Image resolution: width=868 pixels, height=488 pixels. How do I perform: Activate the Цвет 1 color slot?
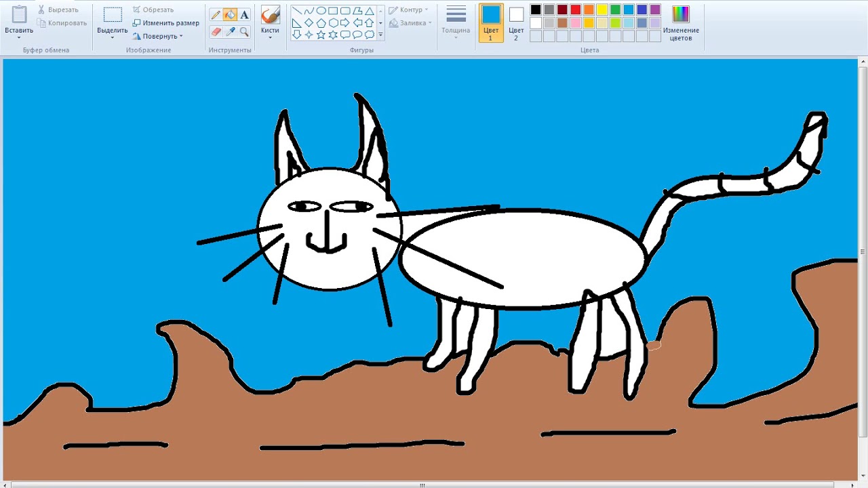coord(491,23)
